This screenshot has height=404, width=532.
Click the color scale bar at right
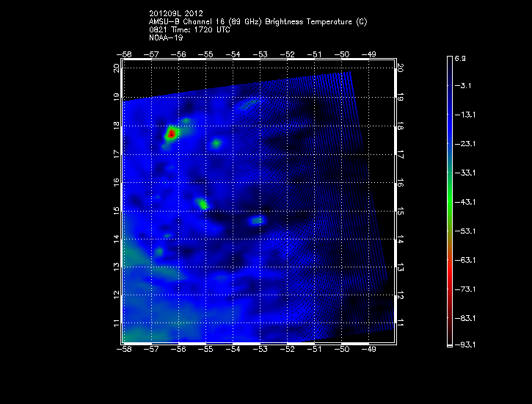(450, 202)
